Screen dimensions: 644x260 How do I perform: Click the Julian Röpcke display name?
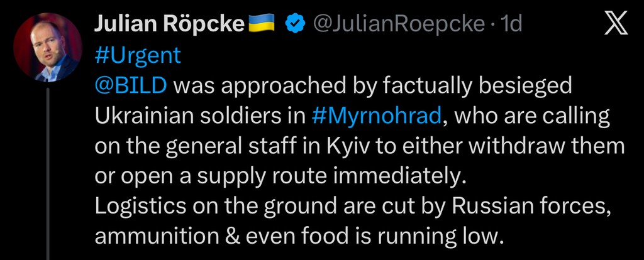169,24
